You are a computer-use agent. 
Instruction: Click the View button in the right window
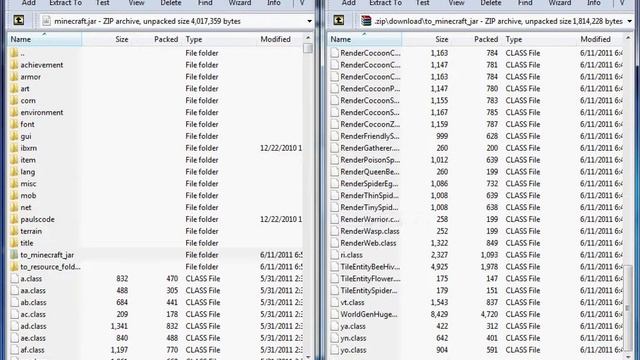(456, 3)
